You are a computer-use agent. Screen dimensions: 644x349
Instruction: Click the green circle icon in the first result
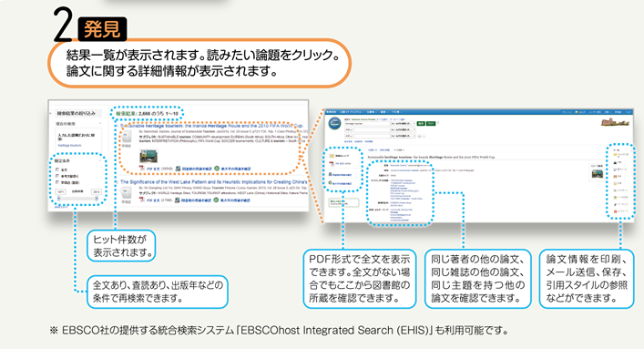[217, 169]
